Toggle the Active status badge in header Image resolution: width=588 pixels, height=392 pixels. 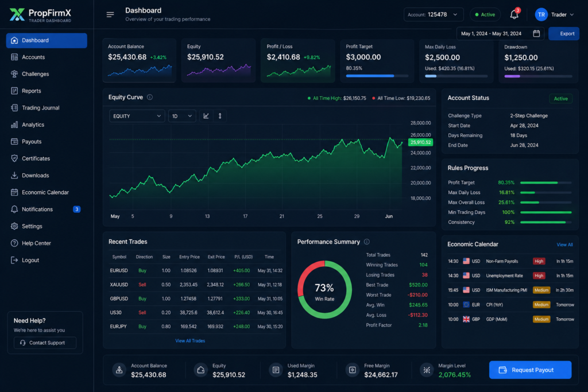(x=485, y=15)
